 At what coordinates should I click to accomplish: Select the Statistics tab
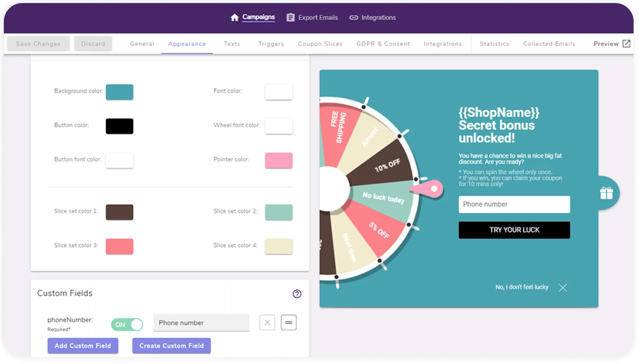click(494, 44)
